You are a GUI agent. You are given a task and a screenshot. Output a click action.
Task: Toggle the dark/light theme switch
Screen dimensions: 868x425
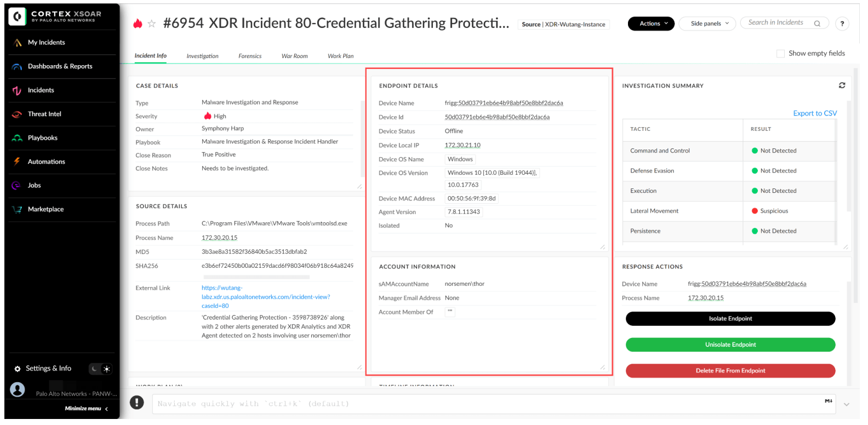101,369
